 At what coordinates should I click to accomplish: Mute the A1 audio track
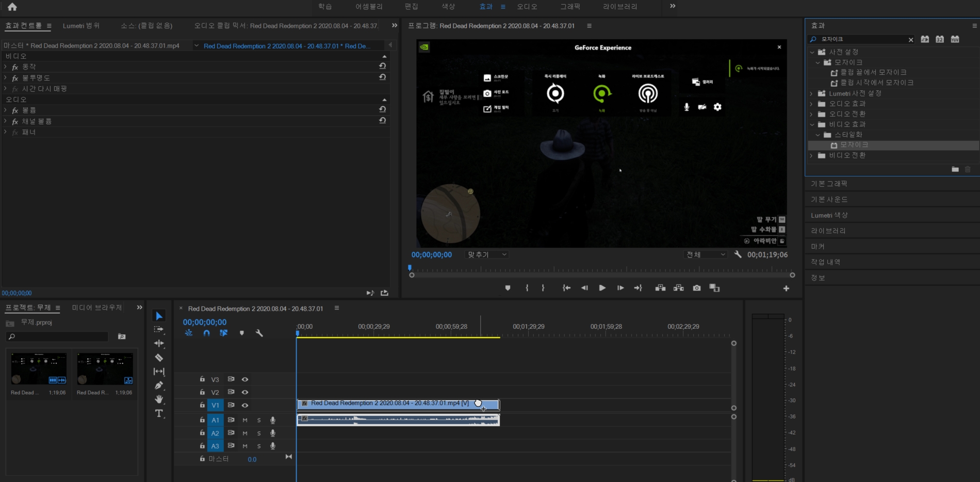click(245, 420)
